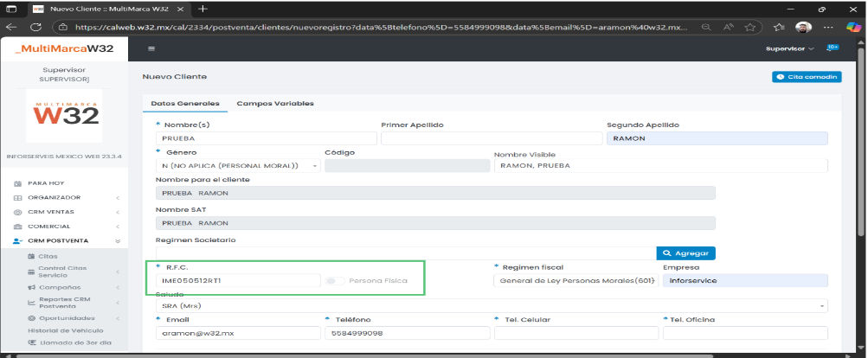Viewport: 868px width, 358px height.
Task: Toggle the Persona Física switch
Action: 334,281
